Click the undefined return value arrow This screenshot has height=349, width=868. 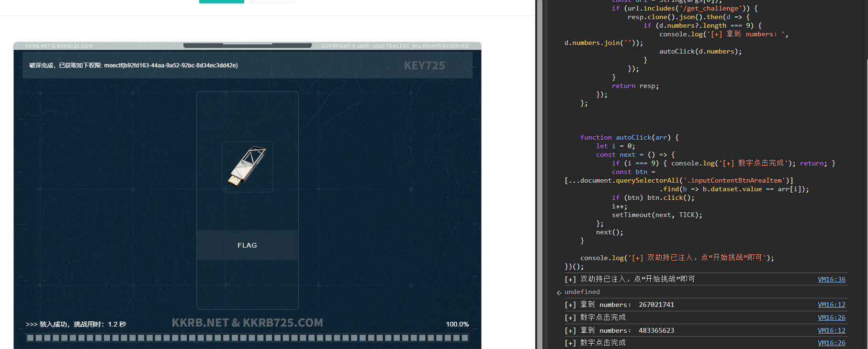[x=559, y=292]
